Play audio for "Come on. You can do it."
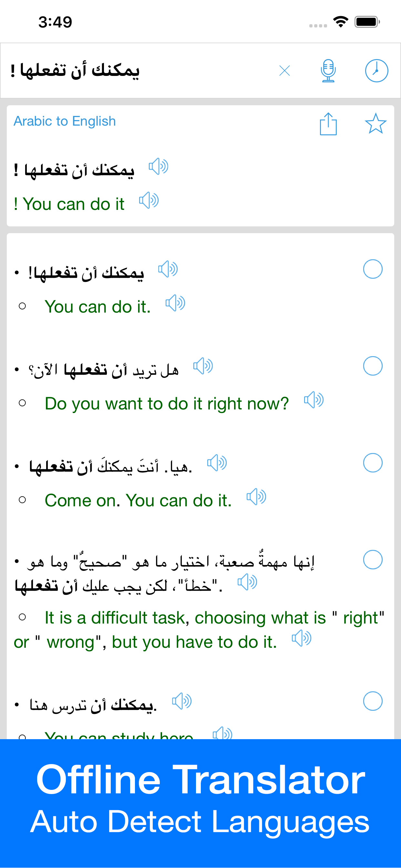 [256, 497]
